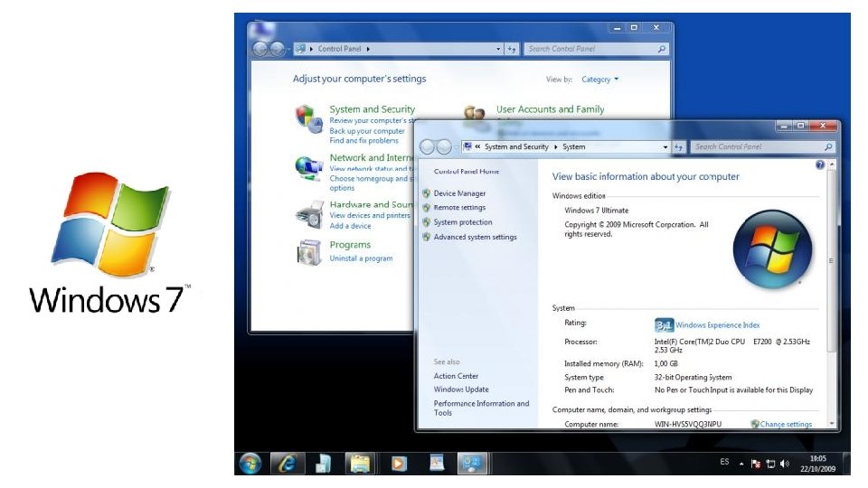
Task: Click back window's Search Control Panel field
Action: (596, 49)
